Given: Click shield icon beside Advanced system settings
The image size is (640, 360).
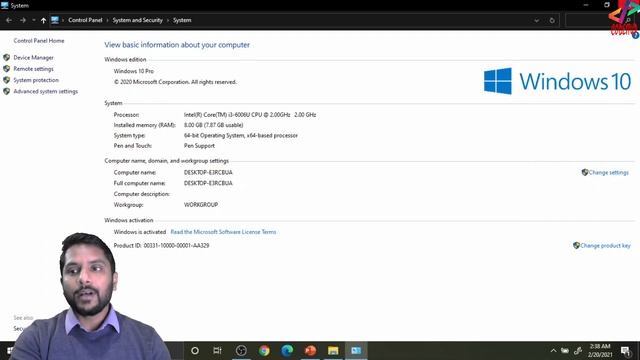Looking at the screenshot, I should [x=7, y=91].
